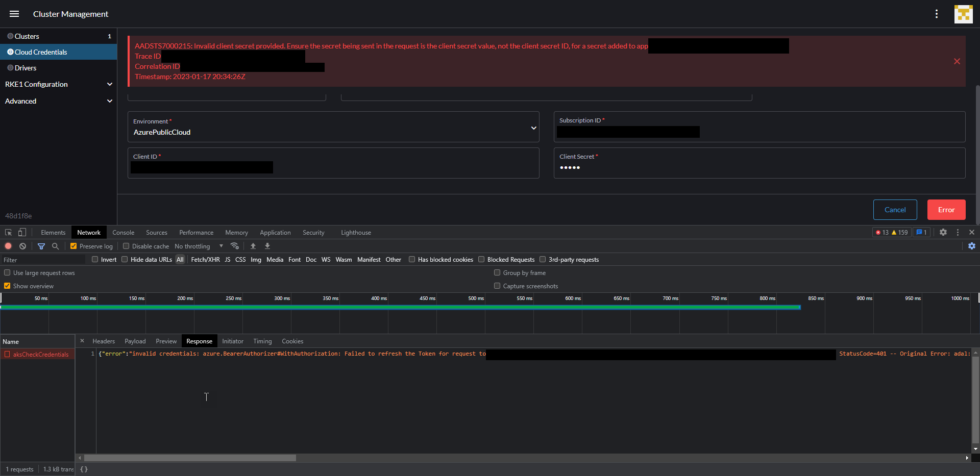Dismiss the AADSTS7000215 error banner
Image resolution: width=980 pixels, height=476 pixels.
pos(957,61)
